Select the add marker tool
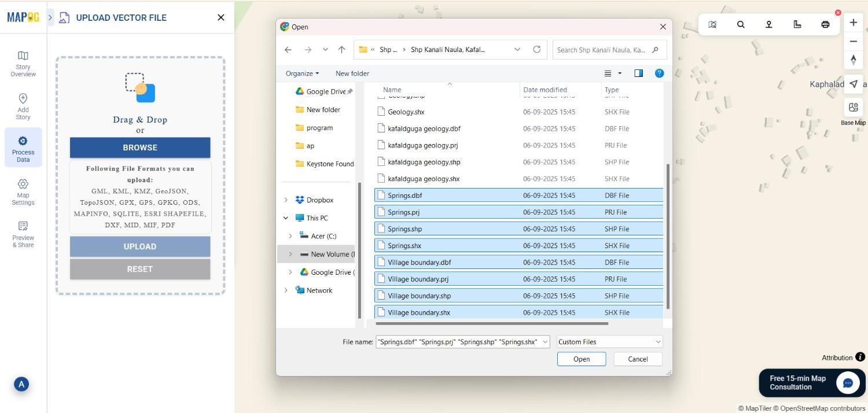This screenshot has width=868, height=413. (x=769, y=24)
